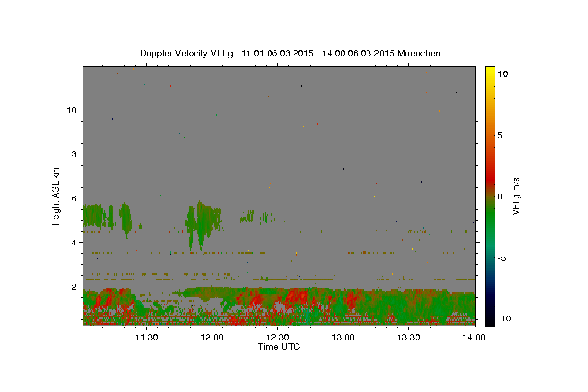Click the height tick label 6
Image resolution: width=588 pixels, height=392 pixels.
[74, 198]
